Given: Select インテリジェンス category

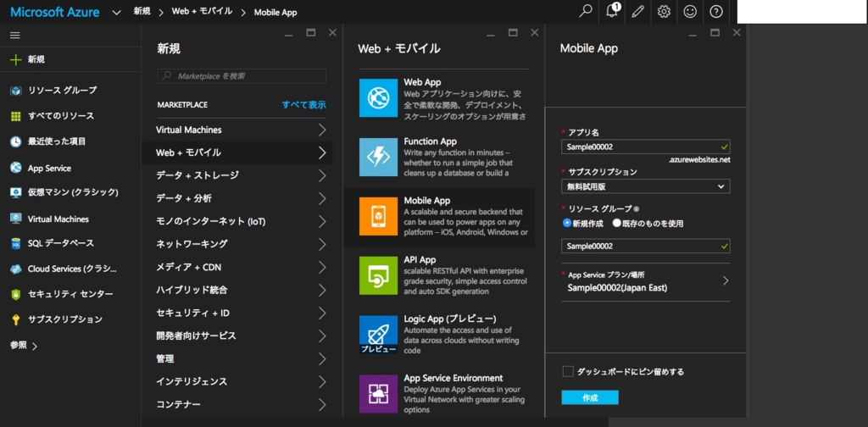Looking at the screenshot, I should [237, 381].
